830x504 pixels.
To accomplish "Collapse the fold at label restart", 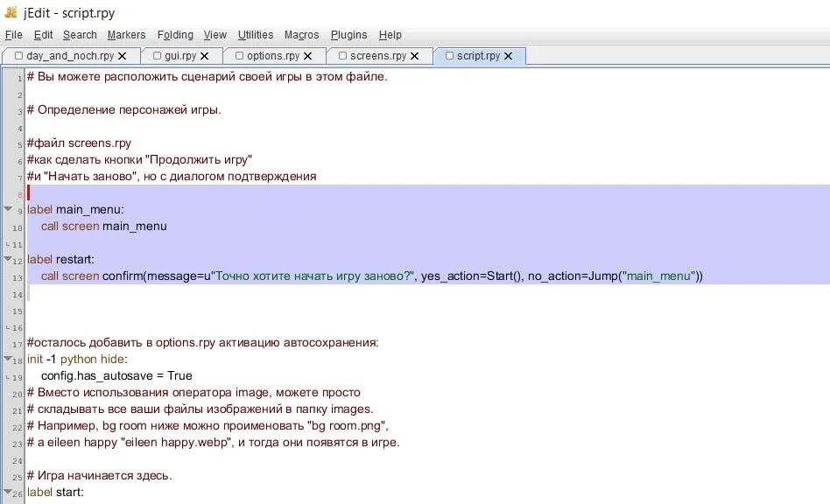I will [x=8, y=259].
